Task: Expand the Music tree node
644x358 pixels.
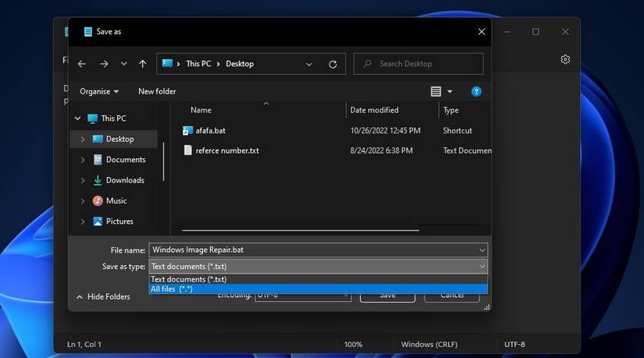Action: [x=83, y=200]
